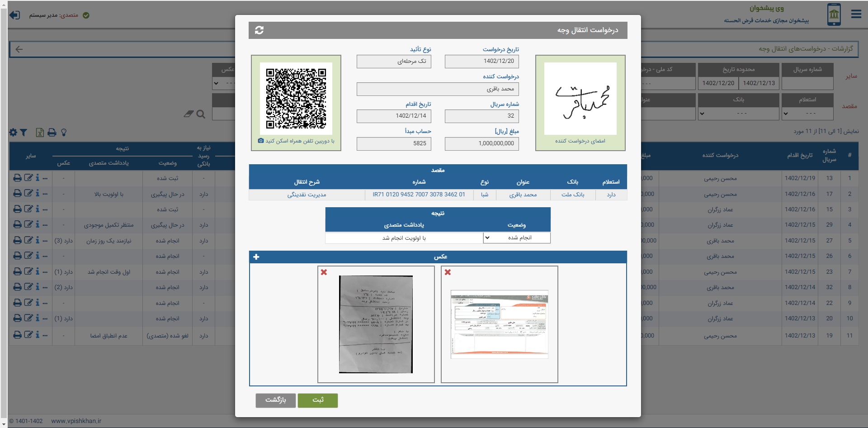Click the QR code image
The image size is (868, 428).
pos(296,99)
